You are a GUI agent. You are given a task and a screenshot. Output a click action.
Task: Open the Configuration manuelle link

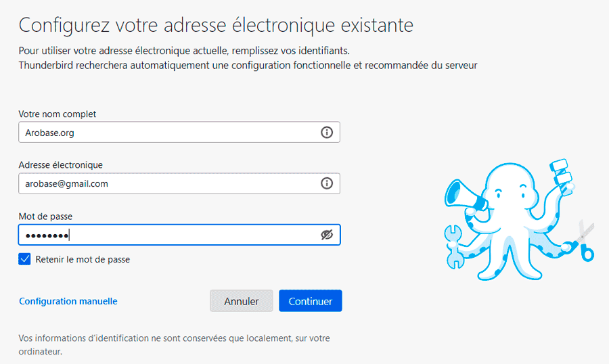pyautogui.click(x=68, y=301)
